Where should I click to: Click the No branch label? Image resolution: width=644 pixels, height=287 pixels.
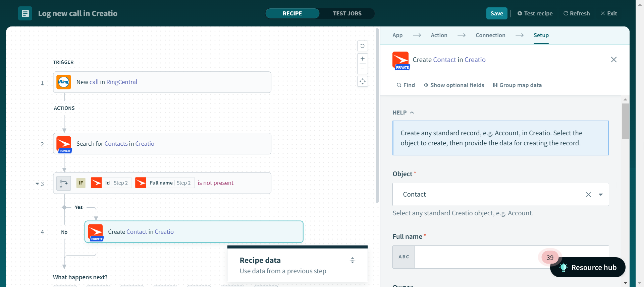click(64, 232)
